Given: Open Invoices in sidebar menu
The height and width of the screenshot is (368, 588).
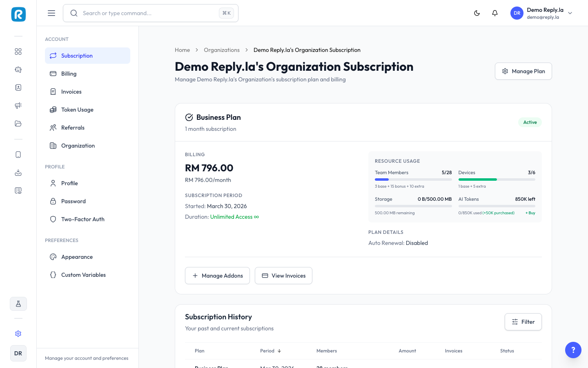Looking at the screenshot, I should [87, 92].
